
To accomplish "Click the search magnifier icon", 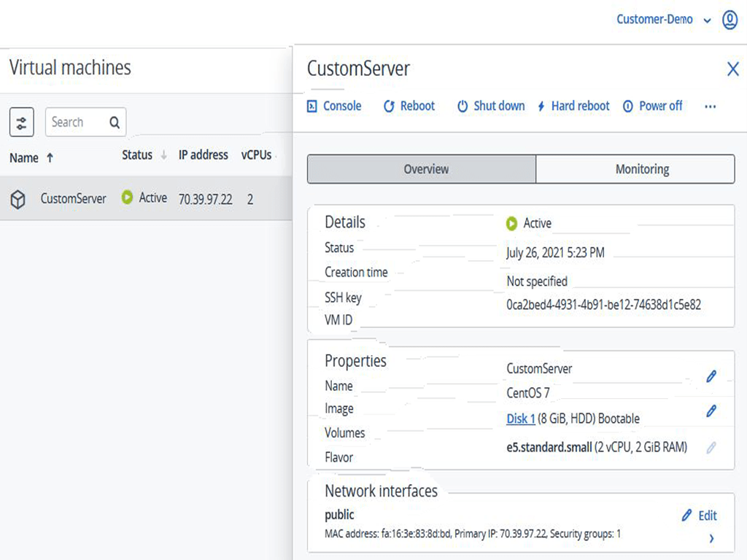I will click(115, 122).
